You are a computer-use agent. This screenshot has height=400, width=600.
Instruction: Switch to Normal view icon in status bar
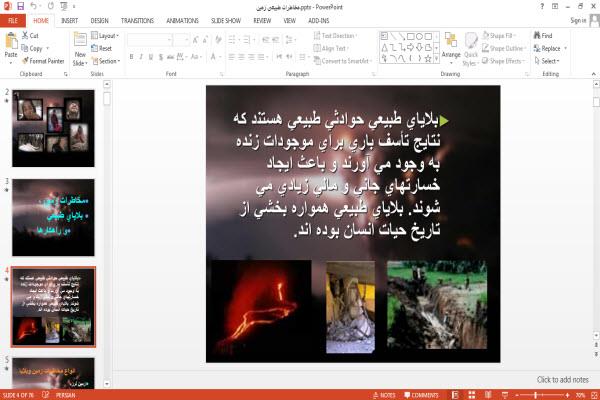coord(455,395)
